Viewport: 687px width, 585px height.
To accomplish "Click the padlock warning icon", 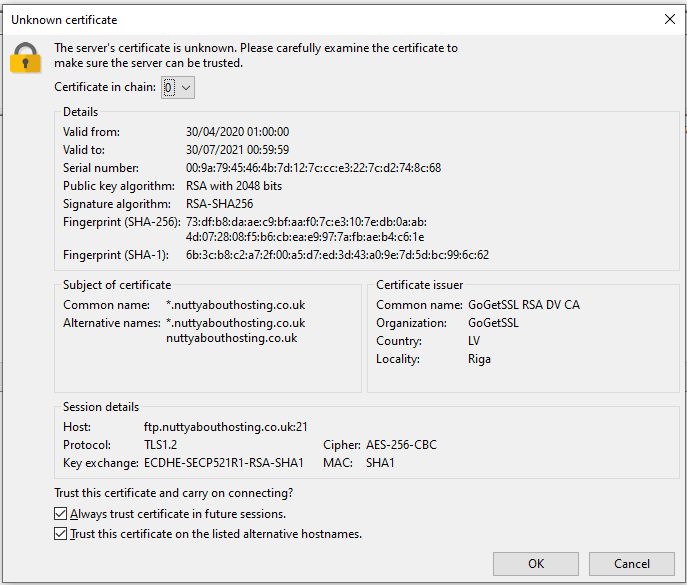I will pos(25,58).
